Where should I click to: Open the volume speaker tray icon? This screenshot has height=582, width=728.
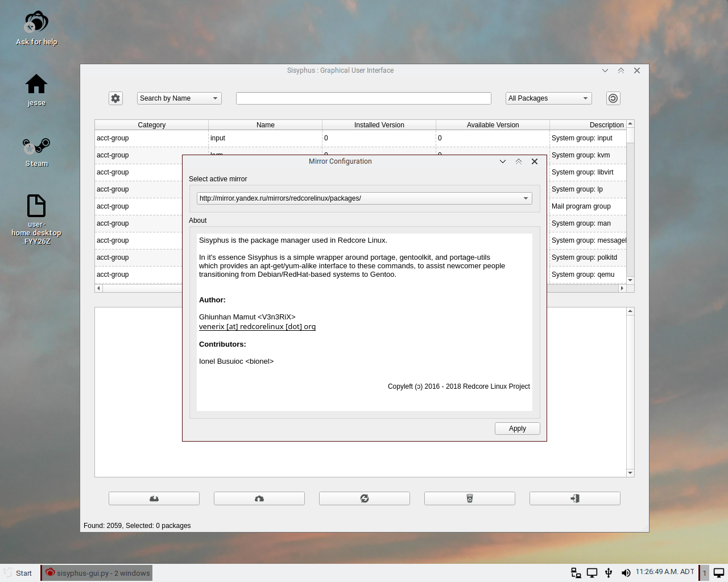(x=626, y=573)
